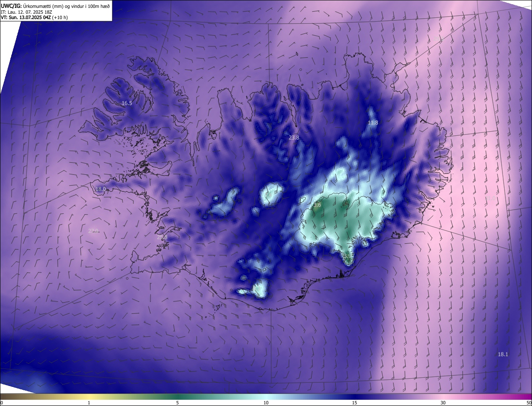This screenshot has height=406, width=532.
Task: Click the 50 tick on the colorbar
Action: (529, 403)
